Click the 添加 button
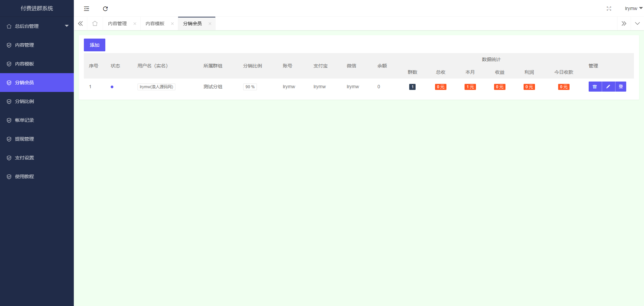Viewport: 644px width, 306px height. tap(95, 45)
